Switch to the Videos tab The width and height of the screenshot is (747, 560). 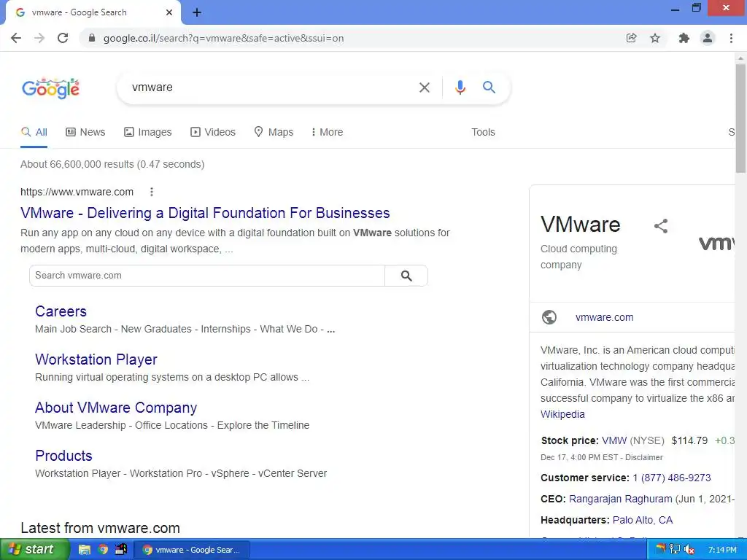(213, 133)
